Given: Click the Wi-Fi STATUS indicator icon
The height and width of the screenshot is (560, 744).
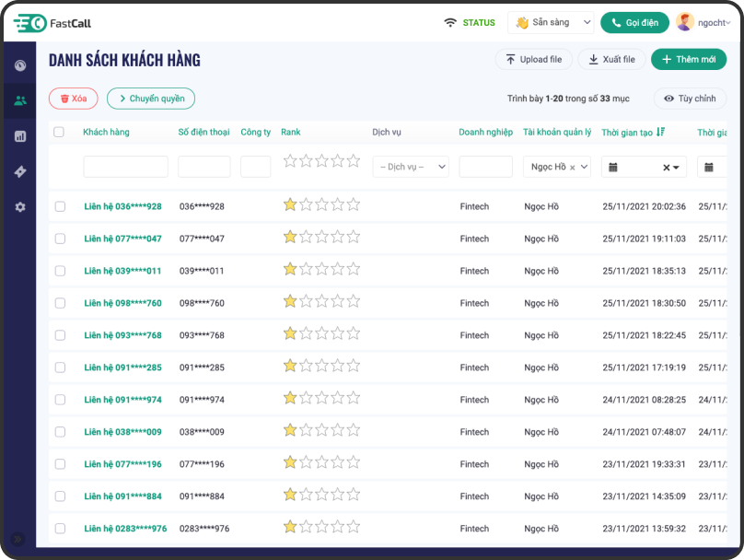Looking at the screenshot, I should [450, 23].
